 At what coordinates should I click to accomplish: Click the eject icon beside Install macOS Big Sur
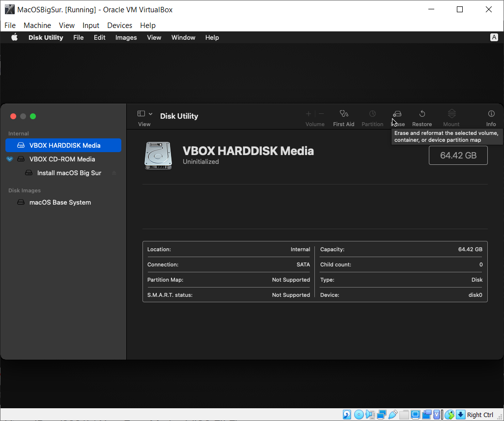[114, 173]
